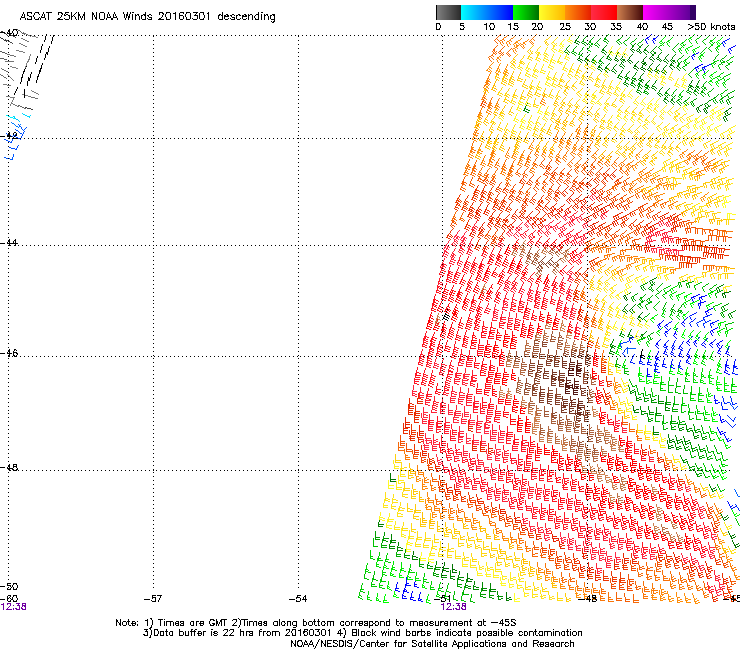Click the purple 12:38 time under -51
740x650 pixels.
click(454, 607)
